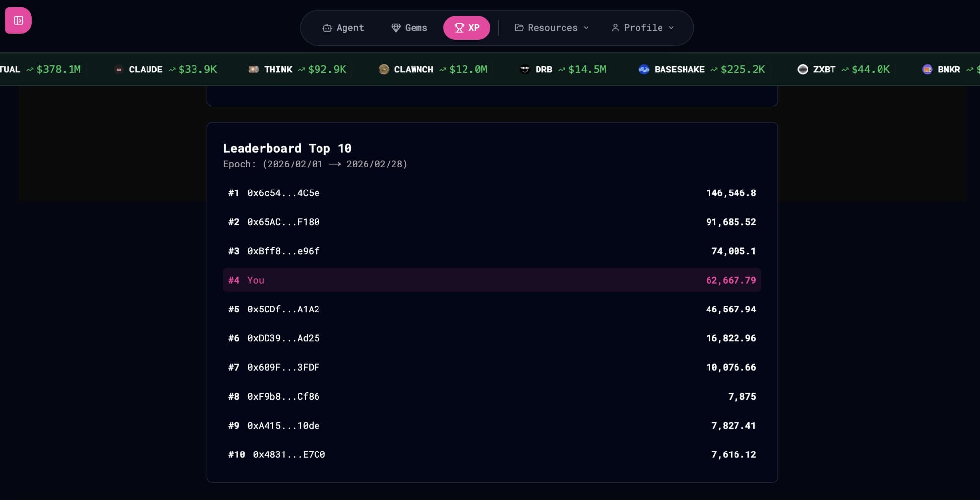This screenshot has height=500, width=980.
Task: Select the XP trophy tab
Action: [x=466, y=28]
